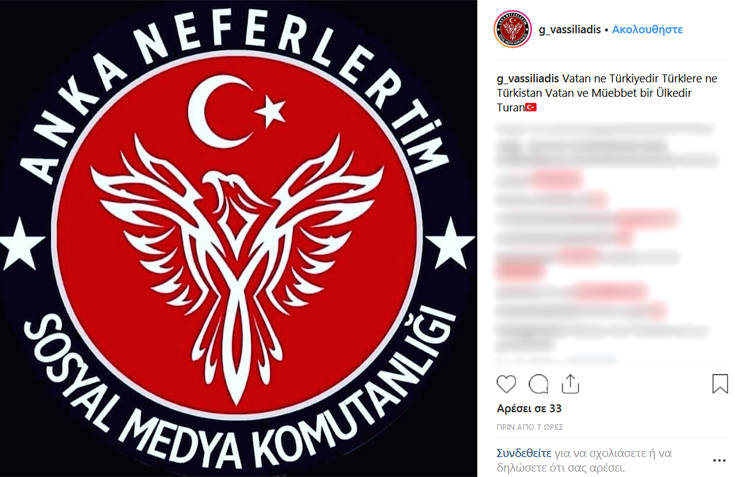Share the post with the upload arrow icon
Screen dimensions: 735x477
(570, 384)
